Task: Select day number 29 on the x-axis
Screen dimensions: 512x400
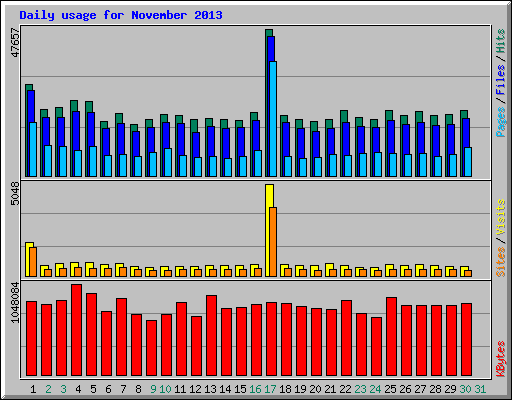Action: point(450,389)
